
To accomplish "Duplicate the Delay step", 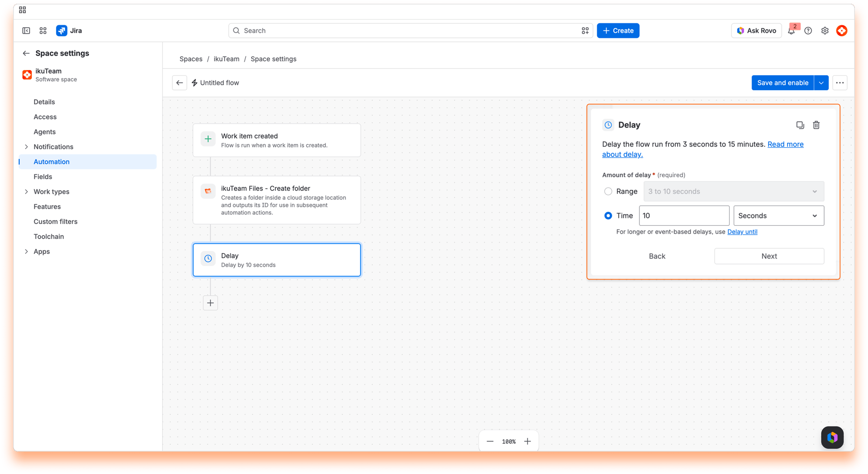I will [800, 125].
